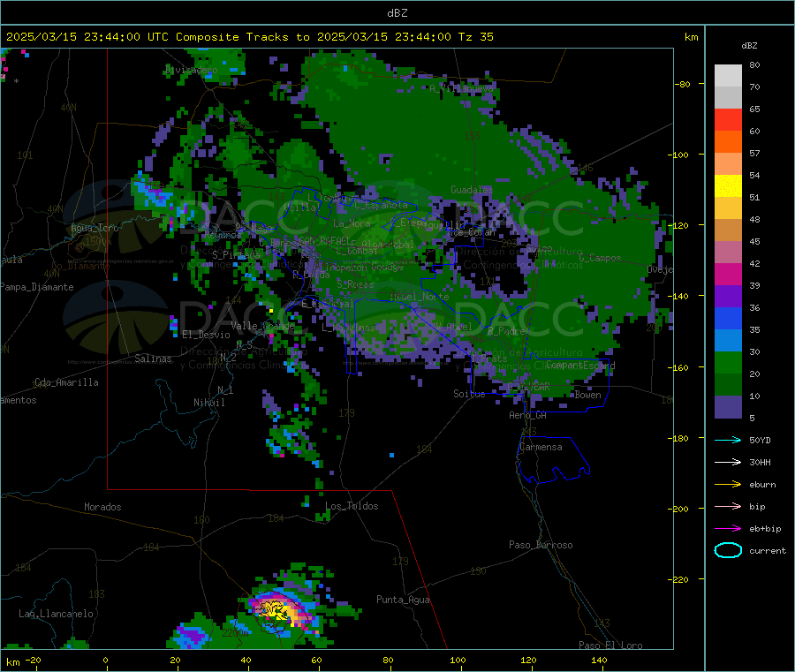Click the Paso_El_Loro map label
The image size is (795, 672).
pyautogui.click(x=610, y=646)
